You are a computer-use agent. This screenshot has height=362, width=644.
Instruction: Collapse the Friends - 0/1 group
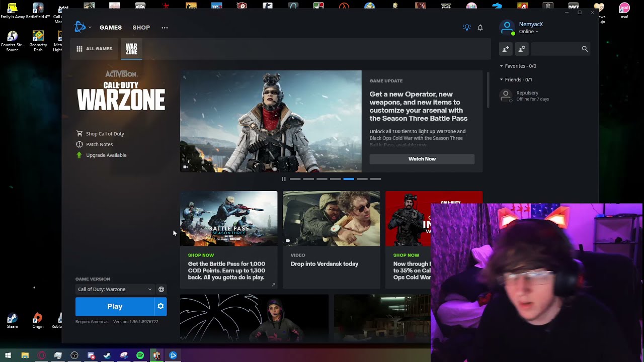pyautogui.click(x=516, y=79)
